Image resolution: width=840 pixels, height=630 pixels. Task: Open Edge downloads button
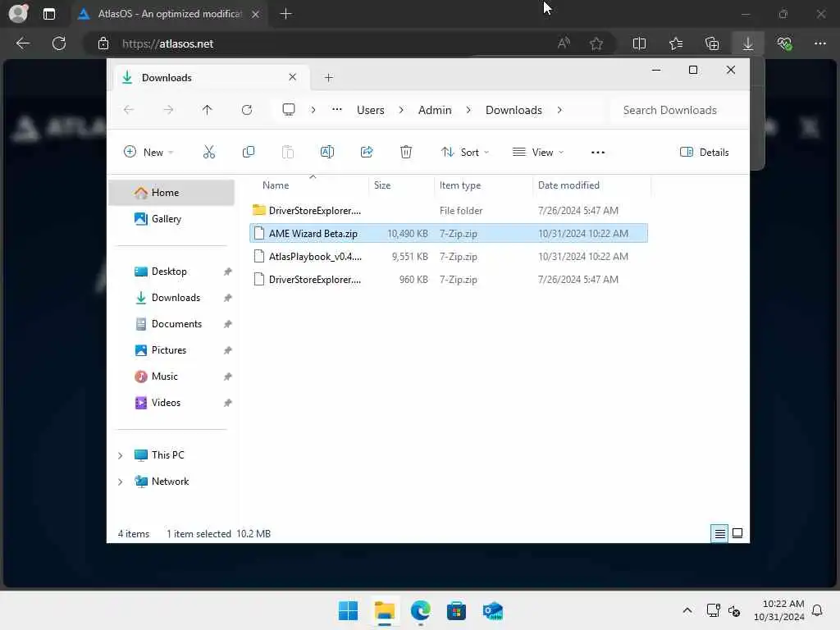(x=748, y=43)
